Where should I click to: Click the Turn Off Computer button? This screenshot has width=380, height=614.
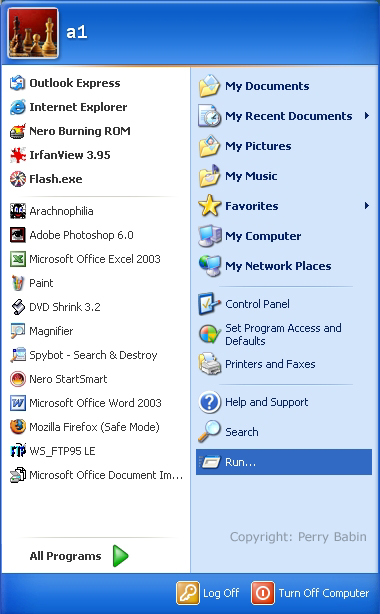coord(310,593)
